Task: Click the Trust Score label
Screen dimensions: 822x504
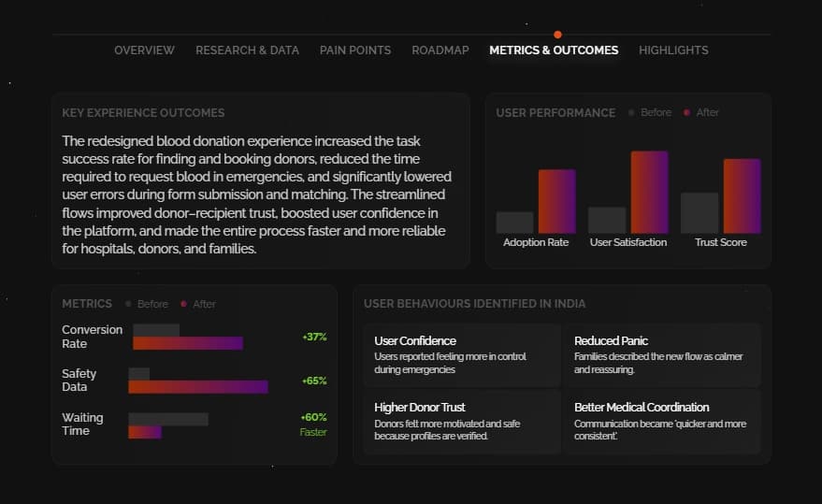Action: pyautogui.click(x=721, y=242)
